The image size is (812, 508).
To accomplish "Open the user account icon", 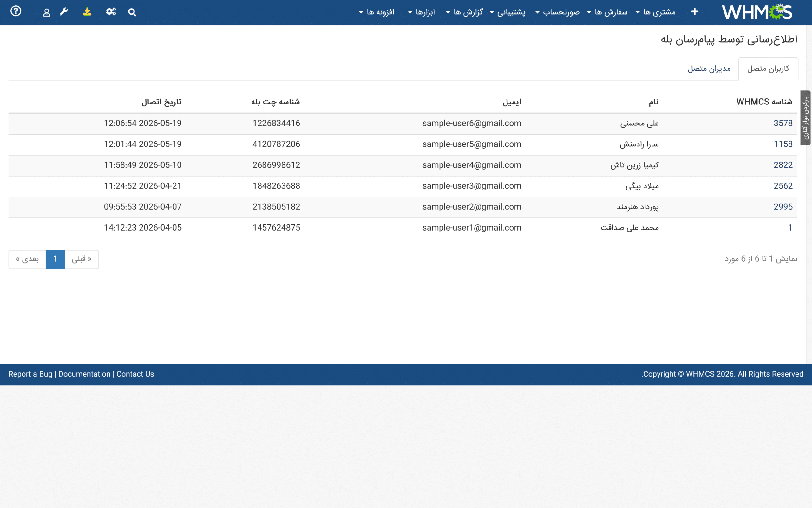I will 47,12.
